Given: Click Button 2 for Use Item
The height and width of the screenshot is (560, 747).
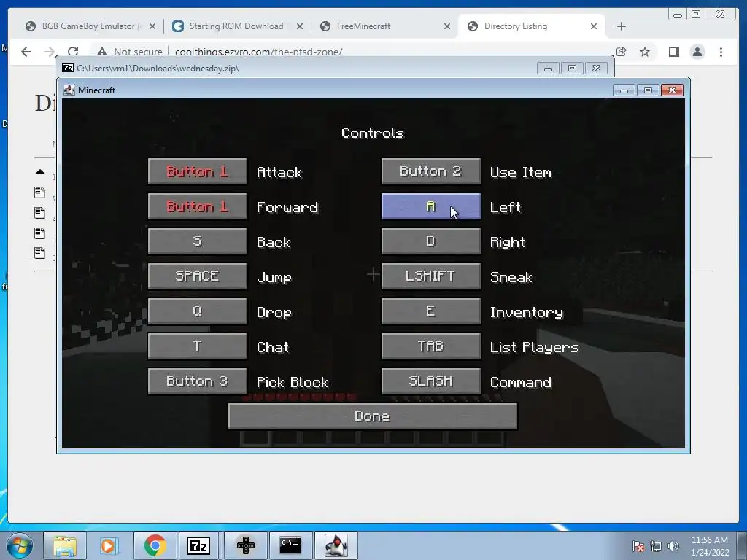Looking at the screenshot, I should 430,171.
